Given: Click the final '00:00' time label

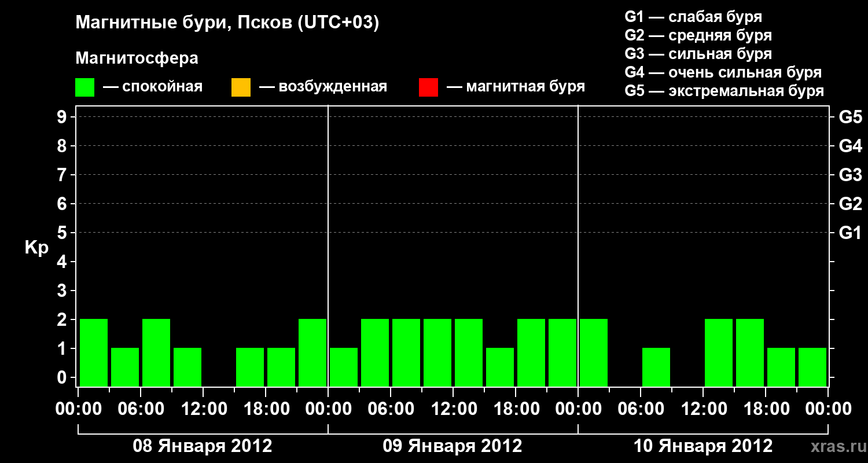Looking at the screenshot, I should 828,409.
